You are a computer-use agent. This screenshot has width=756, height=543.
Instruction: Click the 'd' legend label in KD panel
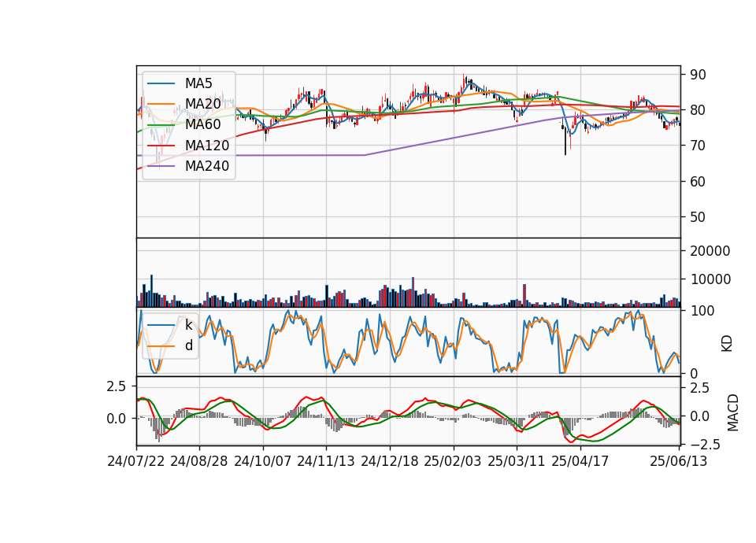188,345
